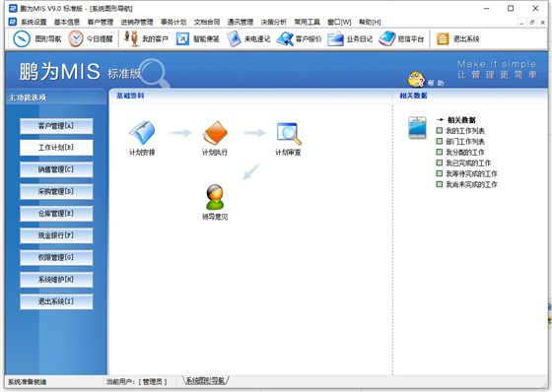The height and width of the screenshot is (392, 552).
Task: Click the 帮助 smiley face icon
Action: pyautogui.click(x=416, y=79)
